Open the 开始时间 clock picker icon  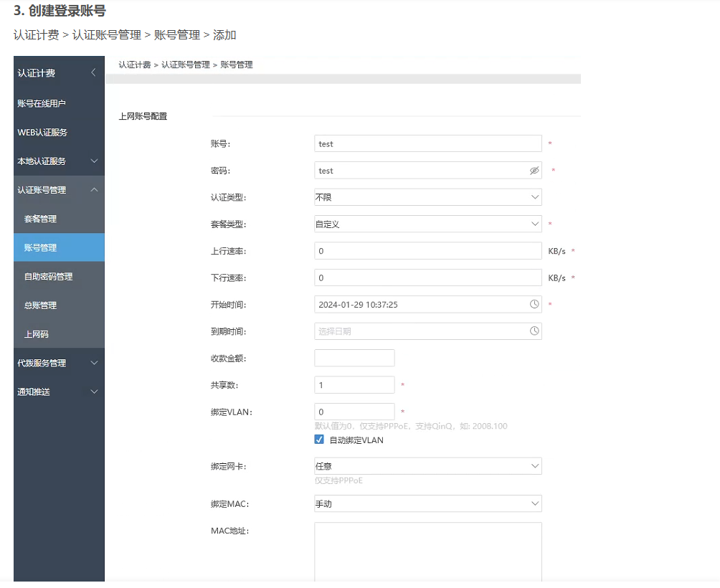[x=534, y=304]
